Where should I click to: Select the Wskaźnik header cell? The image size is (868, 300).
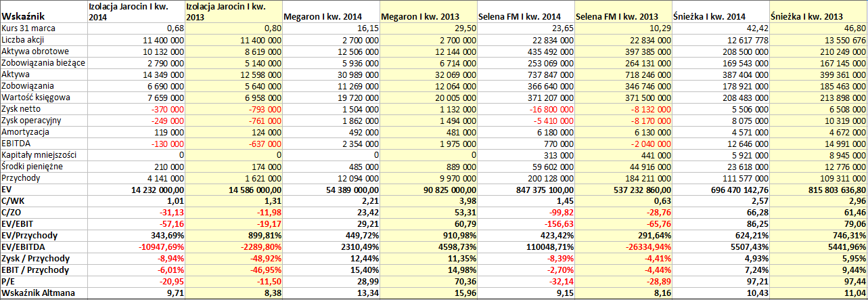[x=43, y=12]
